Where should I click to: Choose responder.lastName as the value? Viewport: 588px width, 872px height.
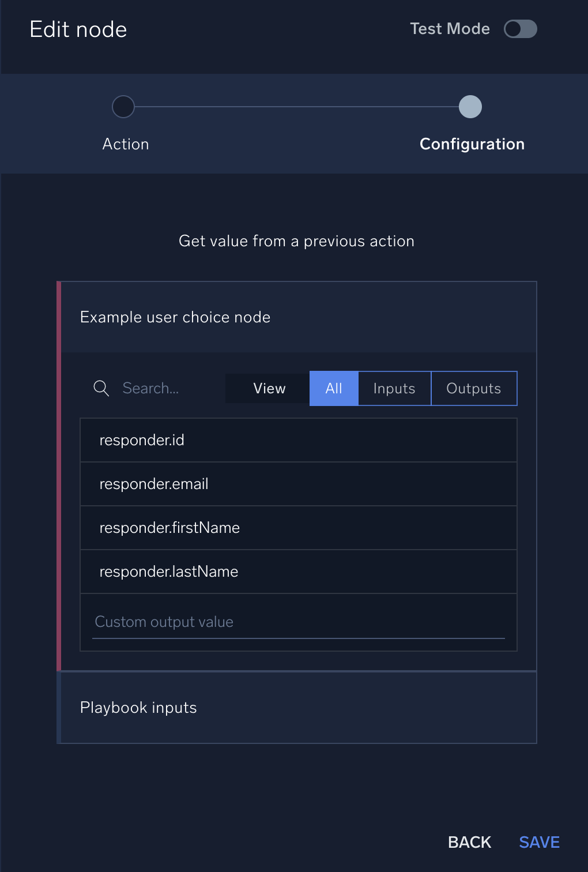pyautogui.click(x=297, y=572)
